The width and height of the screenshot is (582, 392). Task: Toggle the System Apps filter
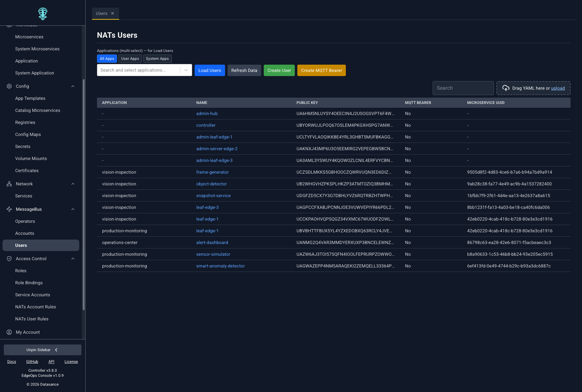(157, 59)
